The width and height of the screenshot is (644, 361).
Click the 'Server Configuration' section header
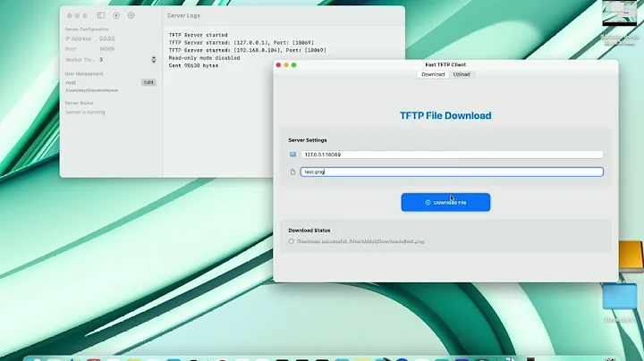click(x=87, y=29)
